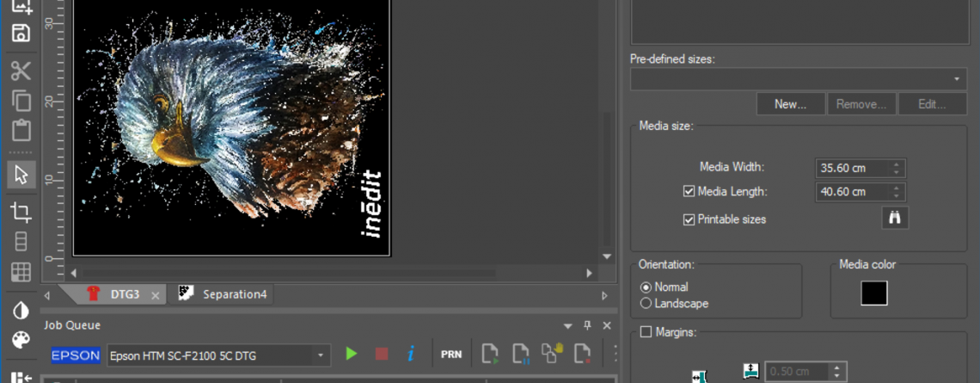This screenshot has width=980, height=383.
Task: Click the 0.50 cm margin input field
Action: 798,372
